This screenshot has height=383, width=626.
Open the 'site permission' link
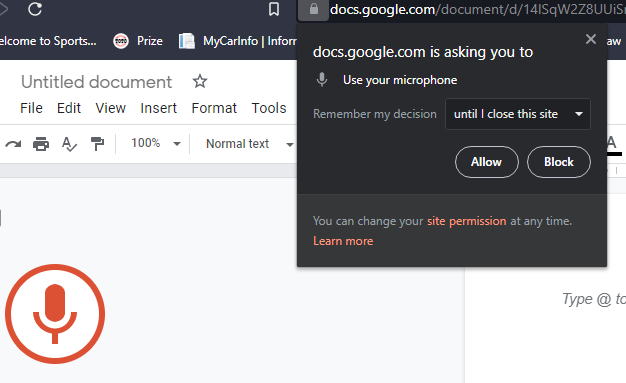(467, 221)
